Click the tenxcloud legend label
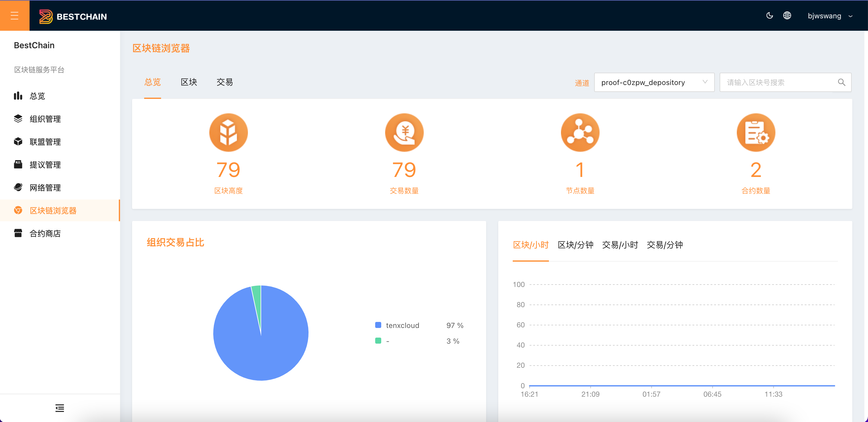The height and width of the screenshot is (422, 868). (x=402, y=325)
